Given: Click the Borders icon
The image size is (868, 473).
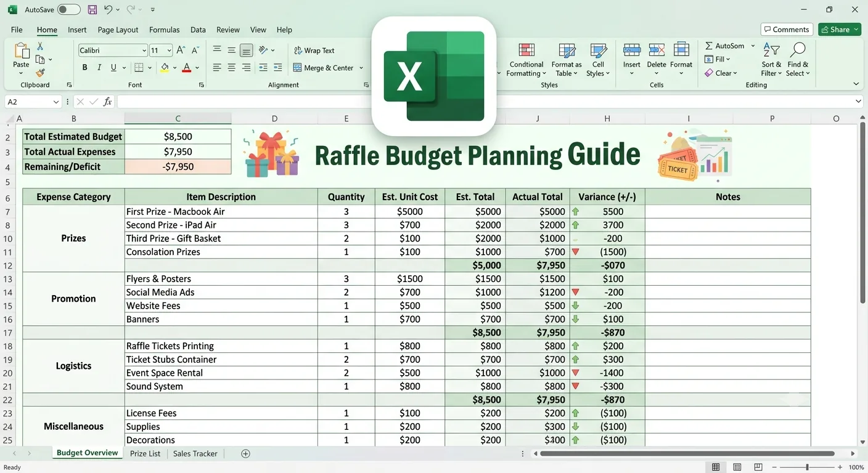Looking at the screenshot, I should pyautogui.click(x=139, y=68).
